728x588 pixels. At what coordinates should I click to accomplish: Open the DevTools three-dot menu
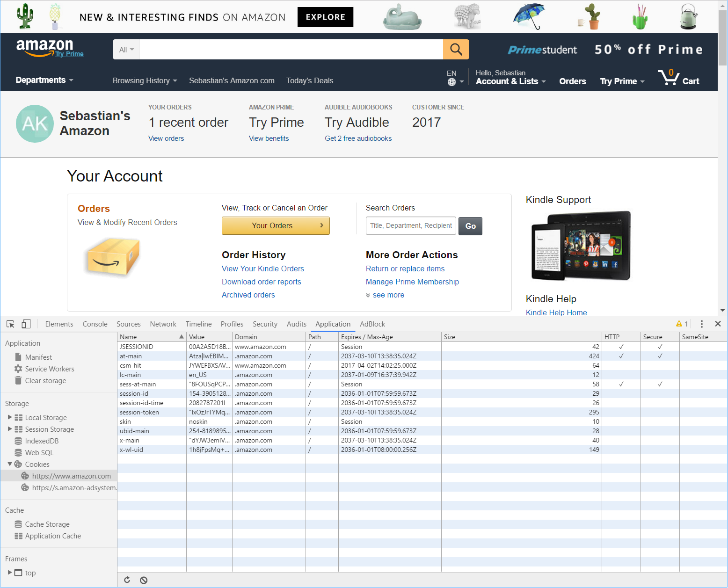(701, 324)
